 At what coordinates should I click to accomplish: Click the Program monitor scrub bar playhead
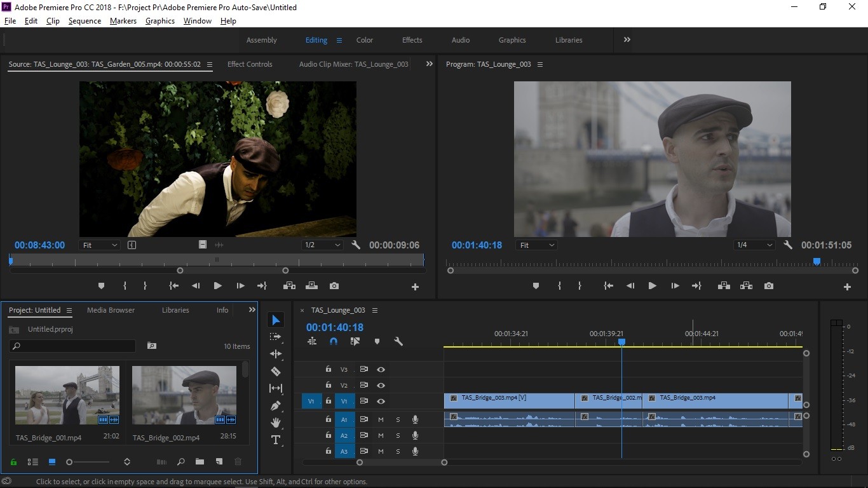coord(817,261)
